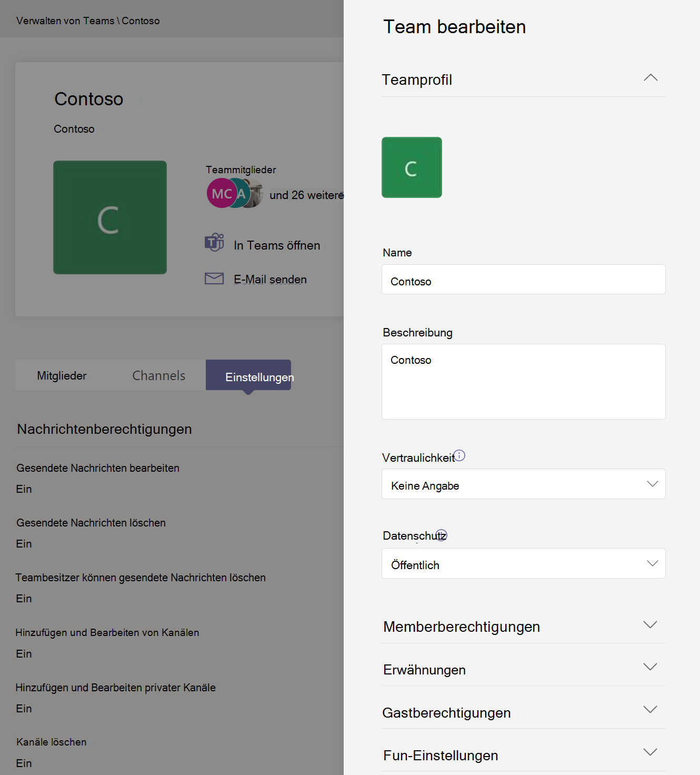This screenshot has width=700, height=775.
Task: Click Hinzufügen und Bearbeiten von Kanälen
Action: pos(107,632)
